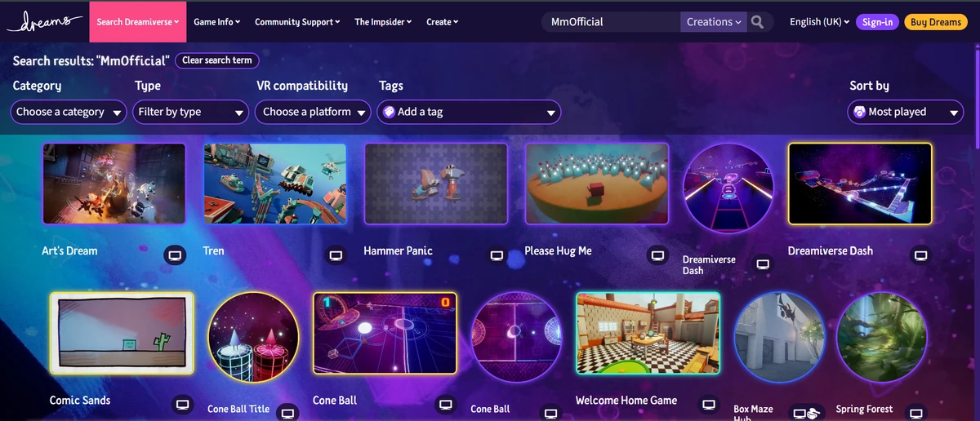Open the Choose a category dropdown
980x421 pixels.
(69, 112)
